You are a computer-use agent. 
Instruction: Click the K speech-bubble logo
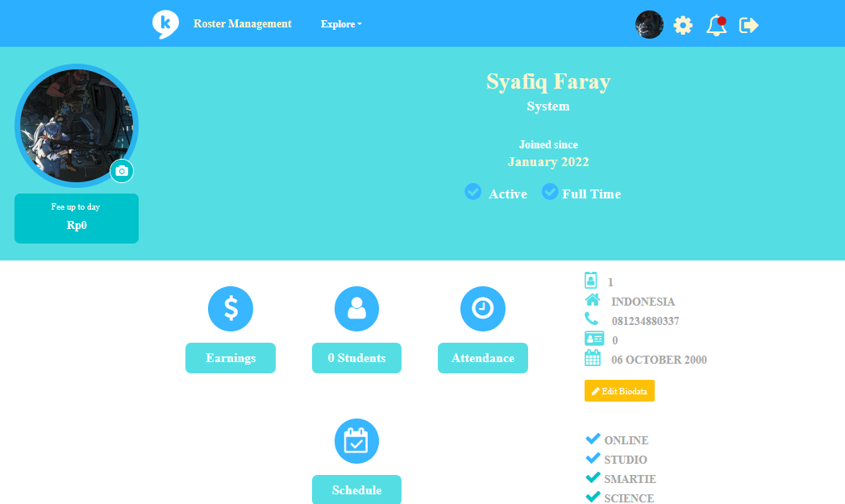coord(165,24)
